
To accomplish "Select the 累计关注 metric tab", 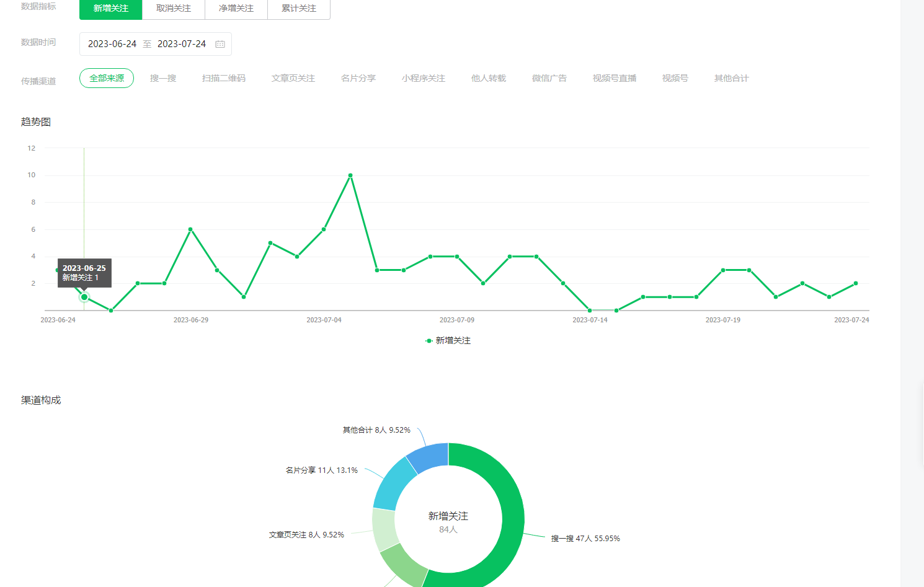I will coord(299,9).
